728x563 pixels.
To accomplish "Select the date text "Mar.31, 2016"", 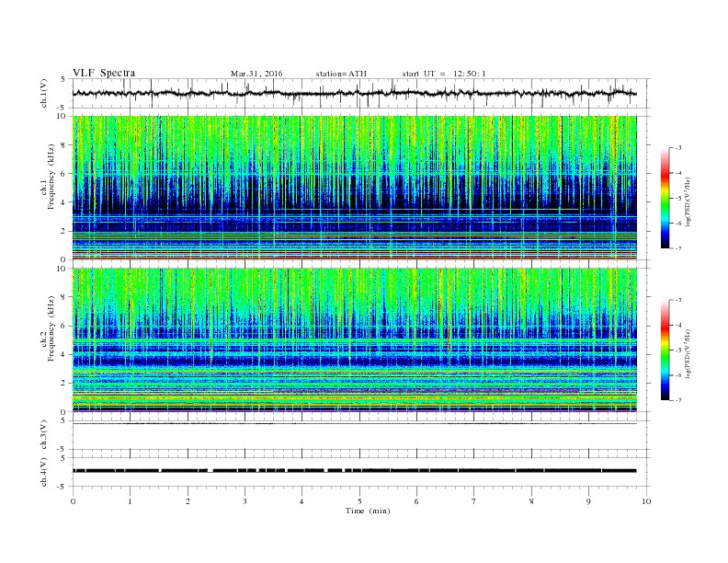I will tap(256, 74).
